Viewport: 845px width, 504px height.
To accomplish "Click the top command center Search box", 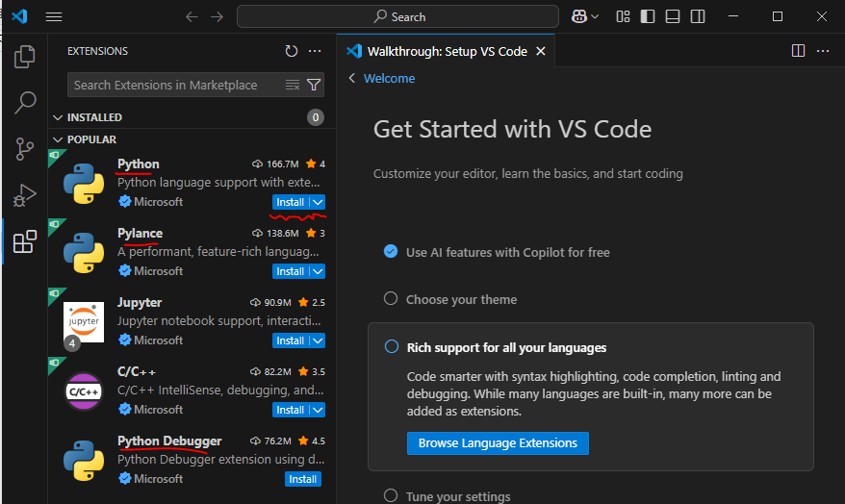I will [x=397, y=16].
